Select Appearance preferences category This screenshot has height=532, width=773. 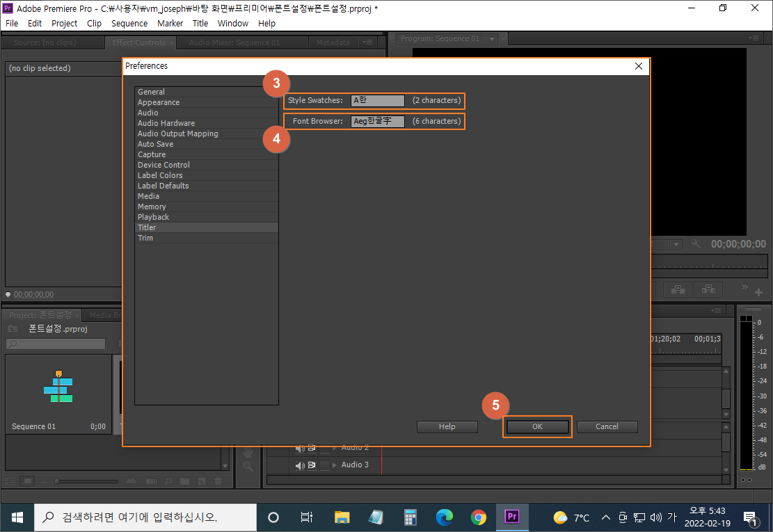[206, 102]
